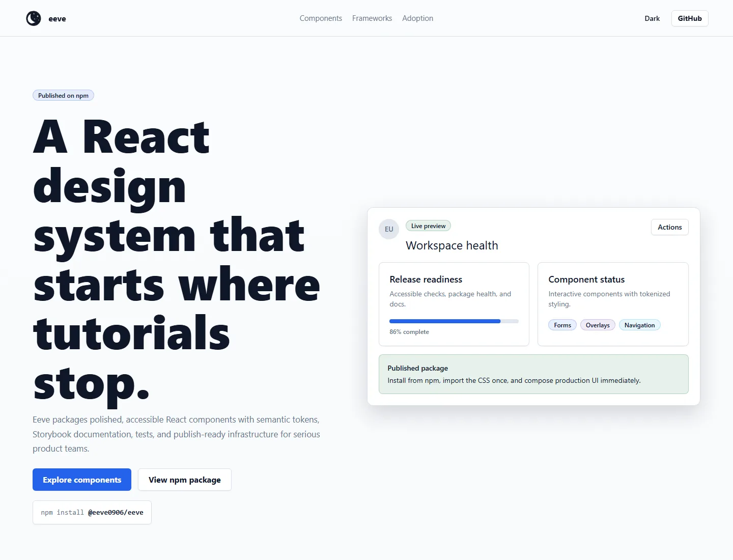
Task: Click the Live preview badge
Action: pos(428,226)
